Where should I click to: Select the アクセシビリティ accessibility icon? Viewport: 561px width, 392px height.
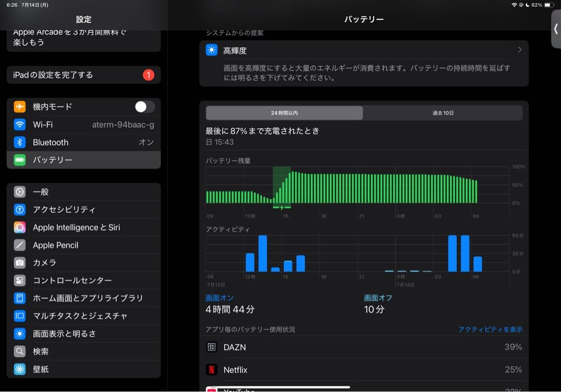coord(20,209)
